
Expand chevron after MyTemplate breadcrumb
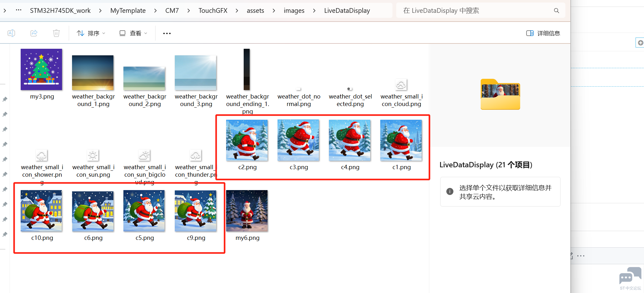[x=155, y=11]
